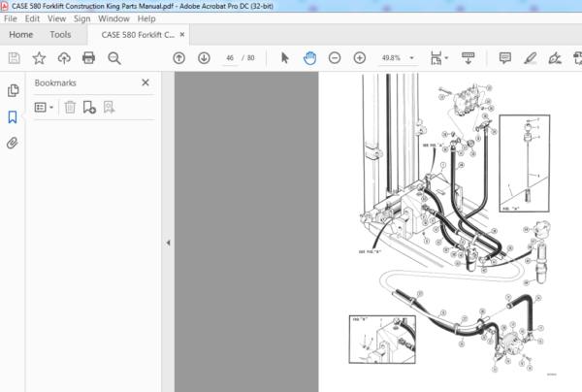The height and width of the screenshot is (392, 582).
Task: Go to previous page arrow
Action: 178,58
